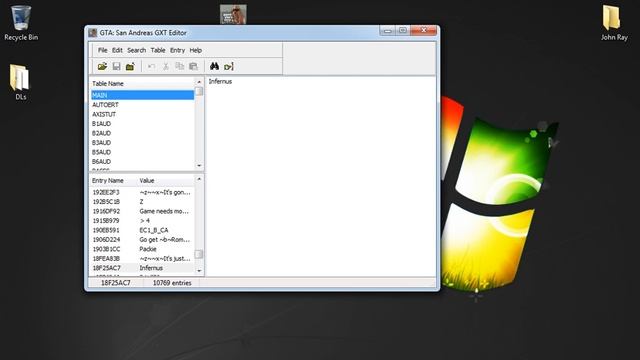The image size is (640, 360).
Task: Select entry 18F25AC7
Action: tap(106, 268)
